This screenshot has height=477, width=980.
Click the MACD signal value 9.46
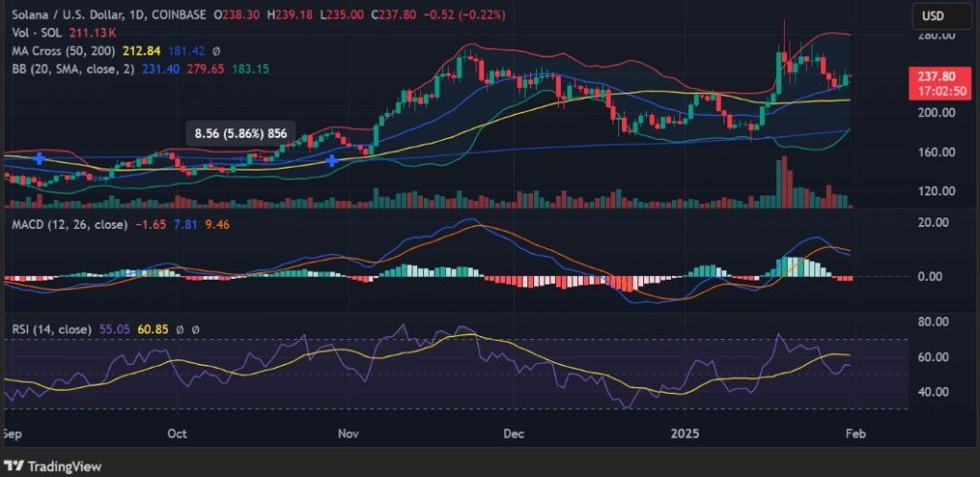click(x=216, y=224)
